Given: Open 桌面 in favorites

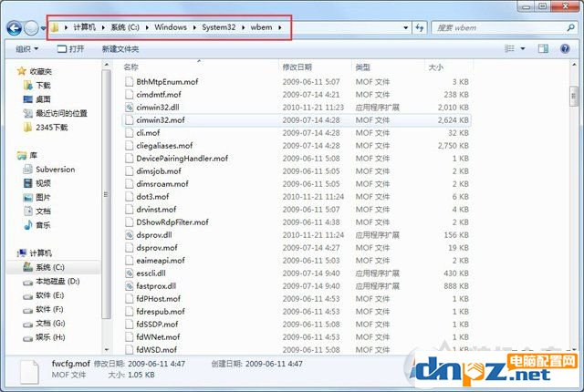Looking at the screenshot, I should pyautogui.click(x=43, y=99).
